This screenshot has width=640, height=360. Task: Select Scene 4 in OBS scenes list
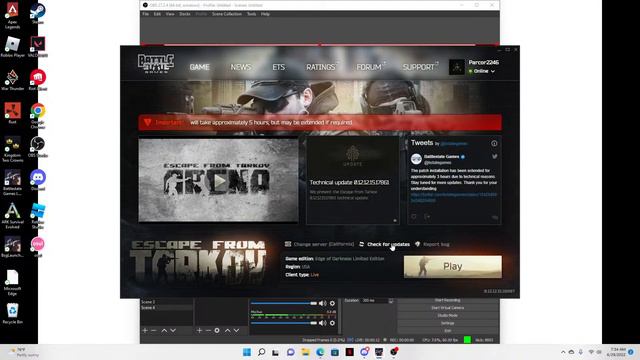[x=167, y=308]
